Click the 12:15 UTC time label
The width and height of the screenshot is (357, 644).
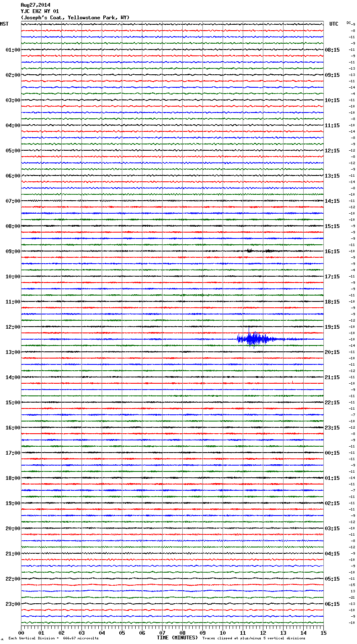(x=332, y=151)
